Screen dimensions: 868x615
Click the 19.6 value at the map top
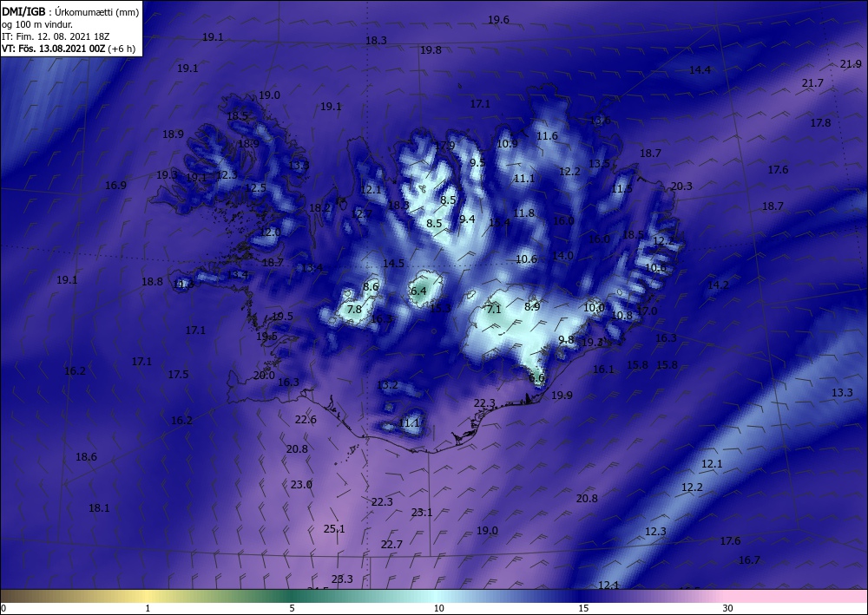point(498,20)
